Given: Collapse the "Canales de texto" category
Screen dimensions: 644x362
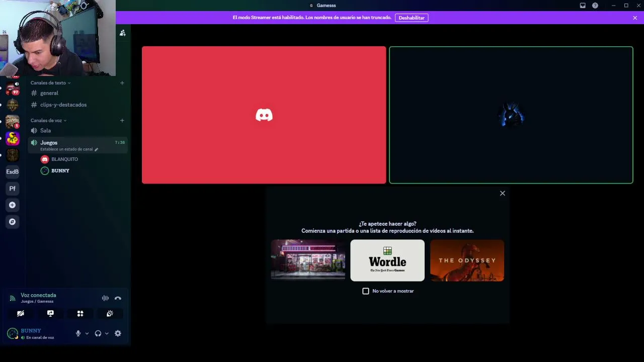Looking at the screenshot, I should (x=50, y=83).
